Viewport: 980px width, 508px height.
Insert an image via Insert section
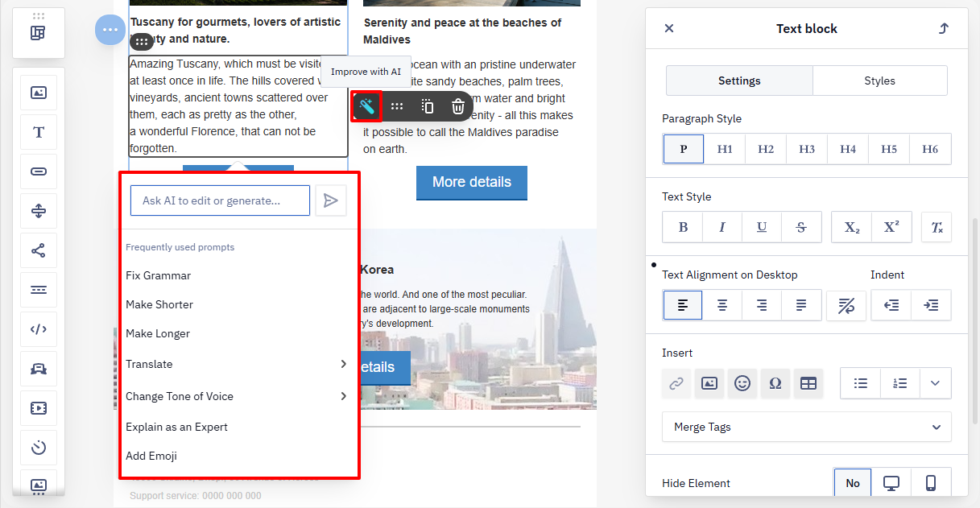point(709,383)
